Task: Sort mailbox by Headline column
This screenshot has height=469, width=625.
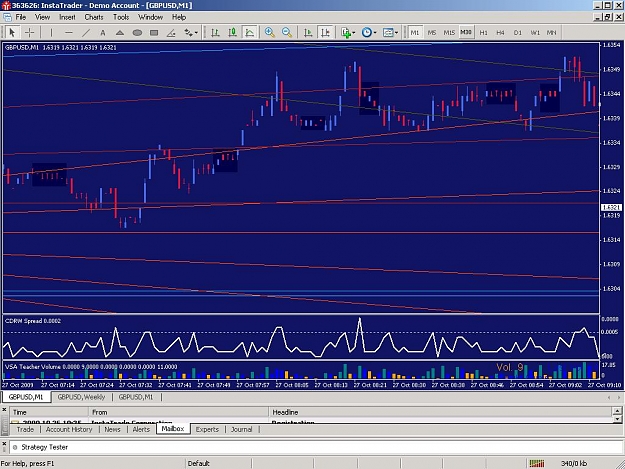Action: point(440,412)
